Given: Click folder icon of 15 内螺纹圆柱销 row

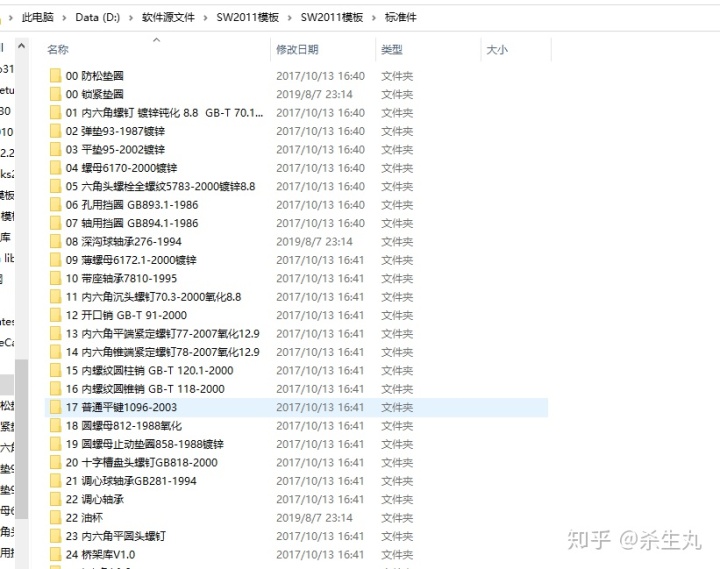Looking at the screenshot, I should pyautogui.click(x=55, y=370).
